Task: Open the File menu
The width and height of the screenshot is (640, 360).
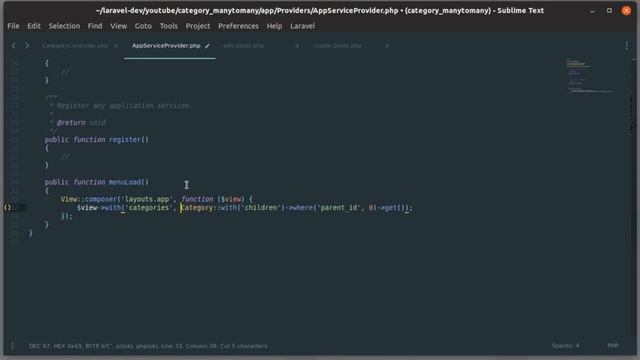Action: tap(13, 26)
